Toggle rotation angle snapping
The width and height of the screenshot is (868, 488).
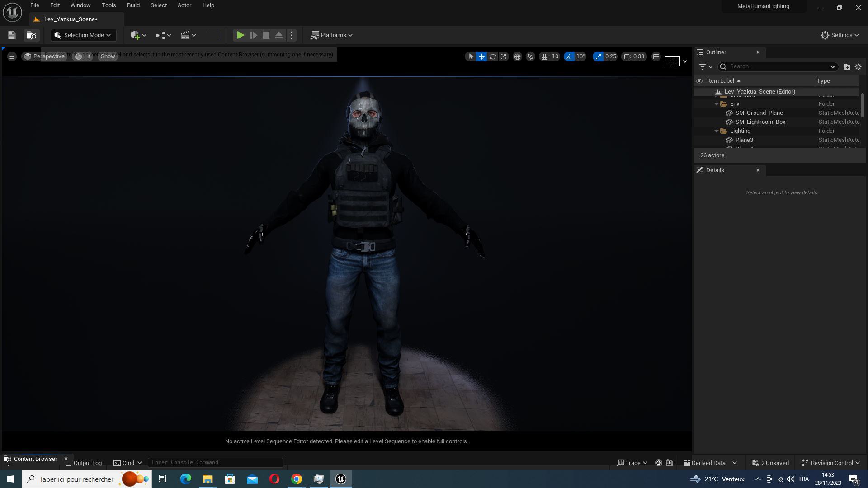tap(569, 56)
